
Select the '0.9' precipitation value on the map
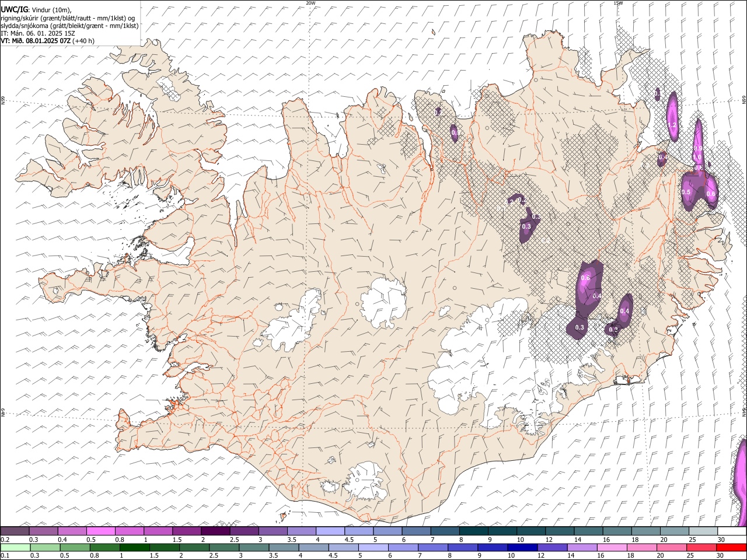click(x=698, y=149)
